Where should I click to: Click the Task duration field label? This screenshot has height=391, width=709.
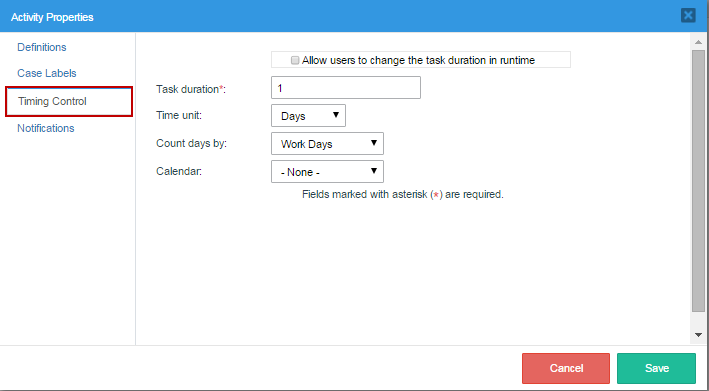click(x=190, y=89)
